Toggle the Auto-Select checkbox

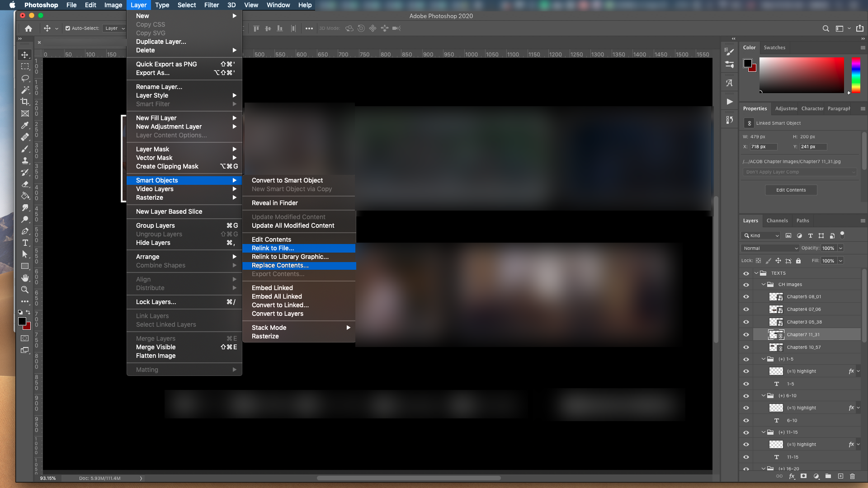click(x=68, y=28)
